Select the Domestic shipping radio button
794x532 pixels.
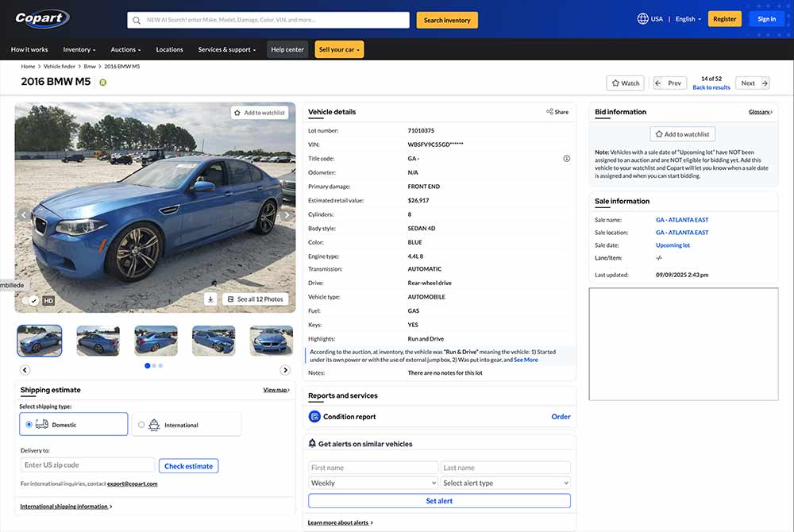tap(29, 423)
